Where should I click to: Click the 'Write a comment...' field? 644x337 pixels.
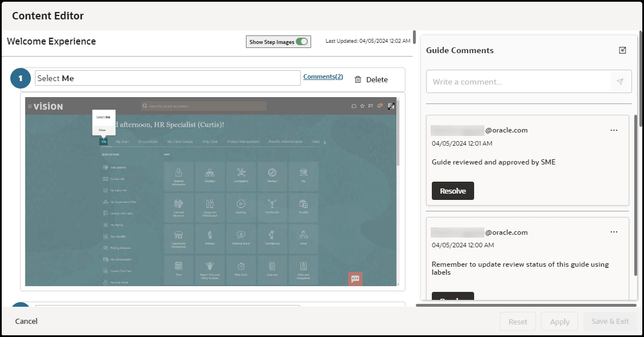[x=518, y=82]
